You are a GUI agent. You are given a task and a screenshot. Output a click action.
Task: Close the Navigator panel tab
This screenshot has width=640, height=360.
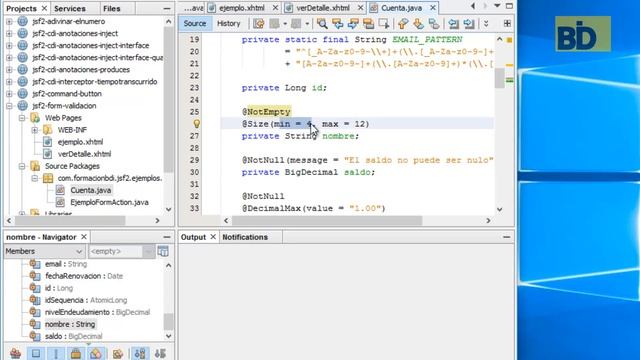[84, 237]
